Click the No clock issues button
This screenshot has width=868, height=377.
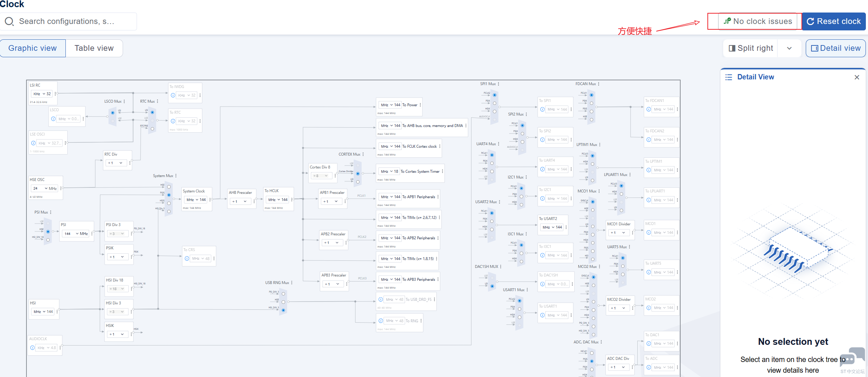pyautogui.click(x=757, y=21)
